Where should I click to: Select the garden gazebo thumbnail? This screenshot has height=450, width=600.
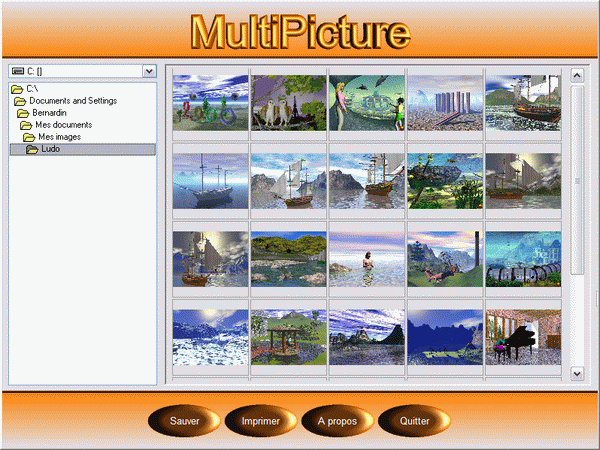point(289,337)
